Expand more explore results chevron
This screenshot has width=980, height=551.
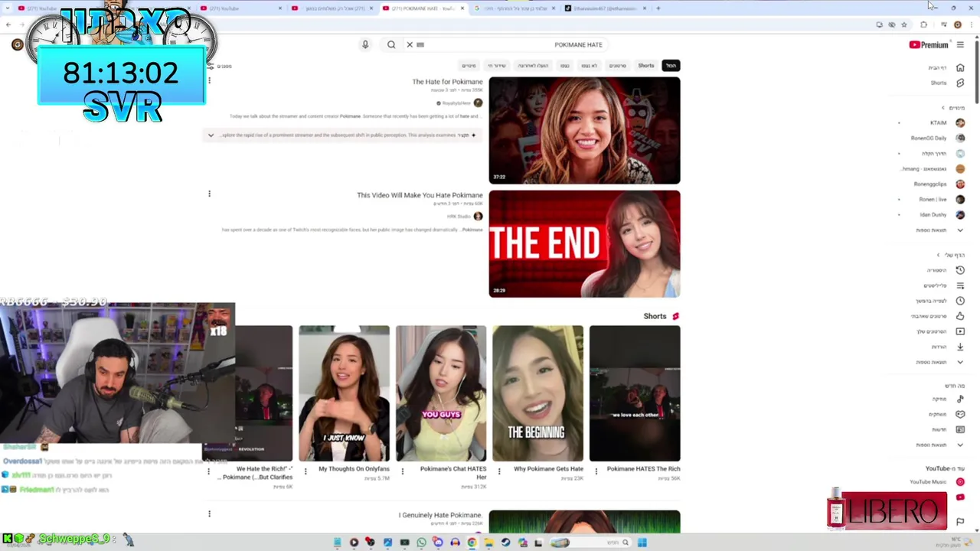click(960, 445)
